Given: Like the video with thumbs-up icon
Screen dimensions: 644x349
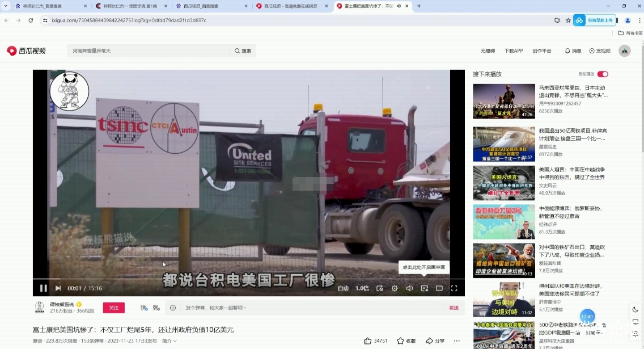Looking at the screenshot, I should tap(367, 341).
